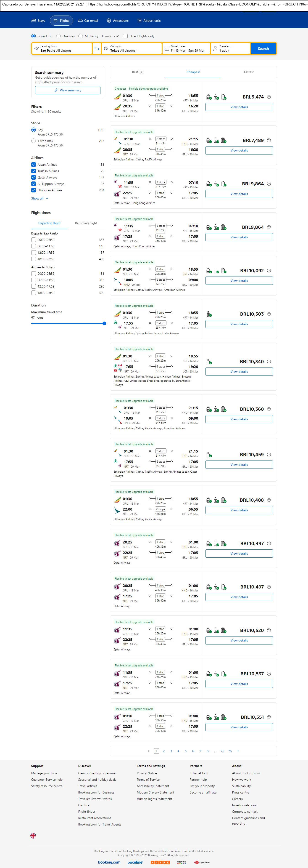This screenshot has height=868, width=308.
Task: Click the info icon beside the Best tab
Action: (x=141, y=72)
